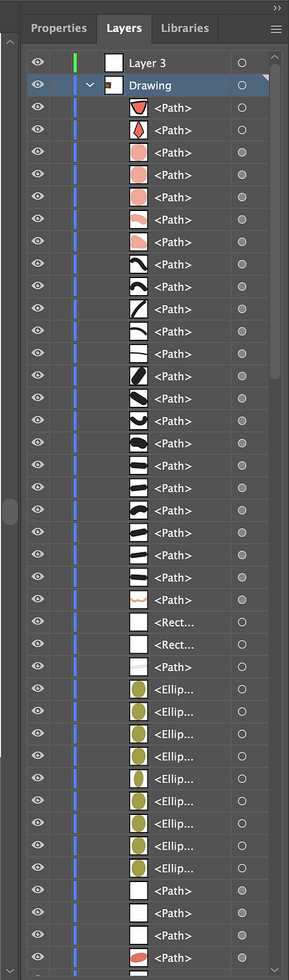
Task: Collapse the Drawing layer with its chevron
Action: pos(90,85)
